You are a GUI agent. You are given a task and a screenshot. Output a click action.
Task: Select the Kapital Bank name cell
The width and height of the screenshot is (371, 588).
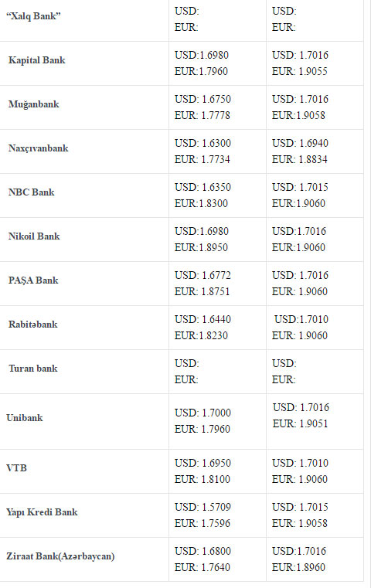[37, 60]
